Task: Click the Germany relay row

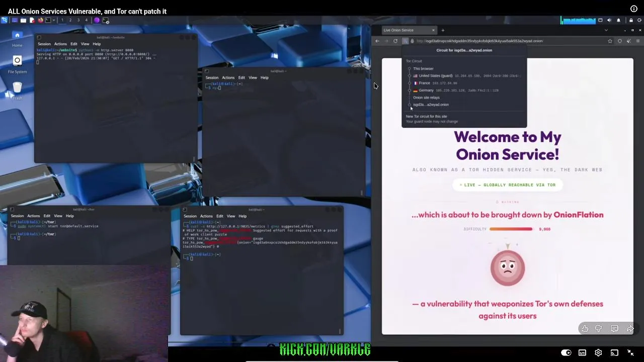Action: [x=455, y=90]
